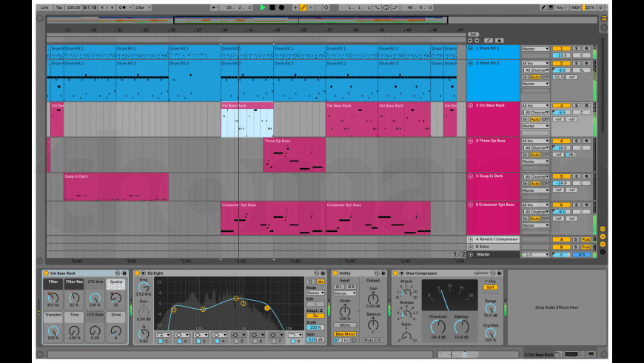Click the Link button
Image resolution: width=644 pixels, height=363 pixels.
coord(44,7)
